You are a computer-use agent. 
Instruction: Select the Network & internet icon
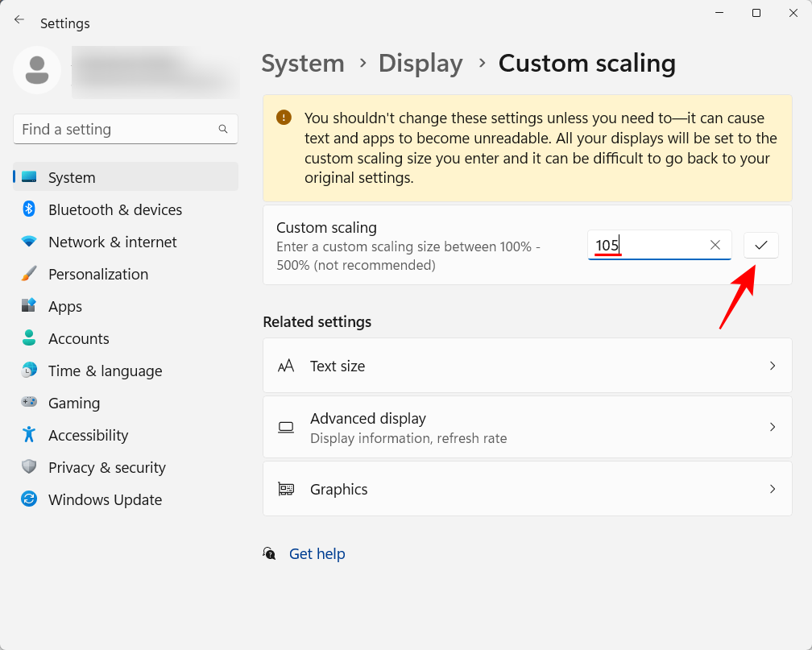(28, 242)
